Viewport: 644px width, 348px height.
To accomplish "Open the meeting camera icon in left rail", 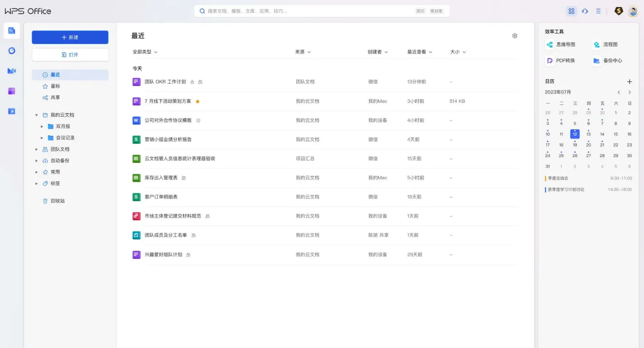I will click(x=12, y=71).
